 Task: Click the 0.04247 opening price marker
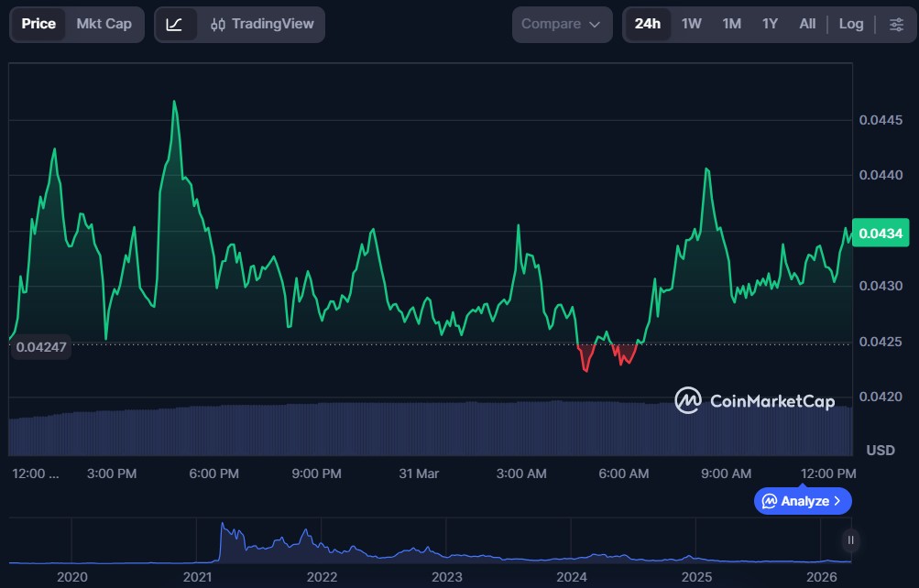(40, 347)
